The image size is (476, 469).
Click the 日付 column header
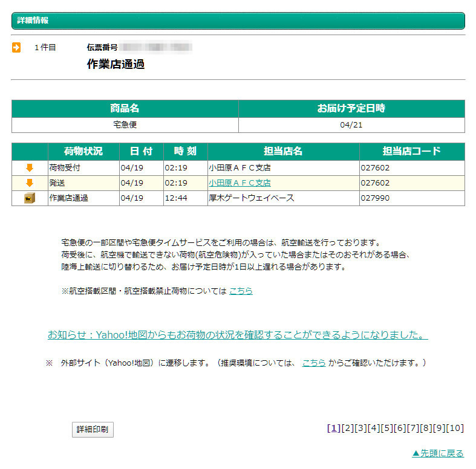(x=142, y=151)
